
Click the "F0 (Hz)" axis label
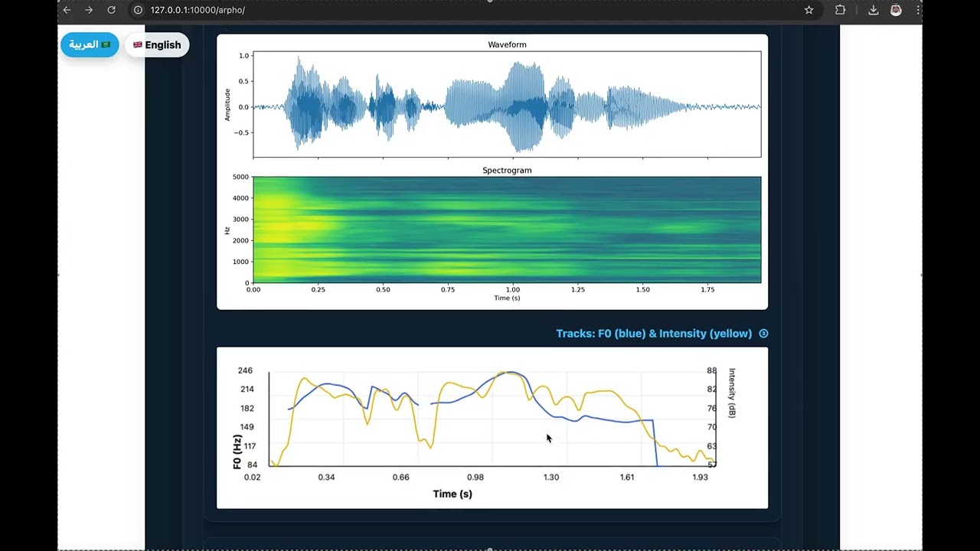(237, 452)
